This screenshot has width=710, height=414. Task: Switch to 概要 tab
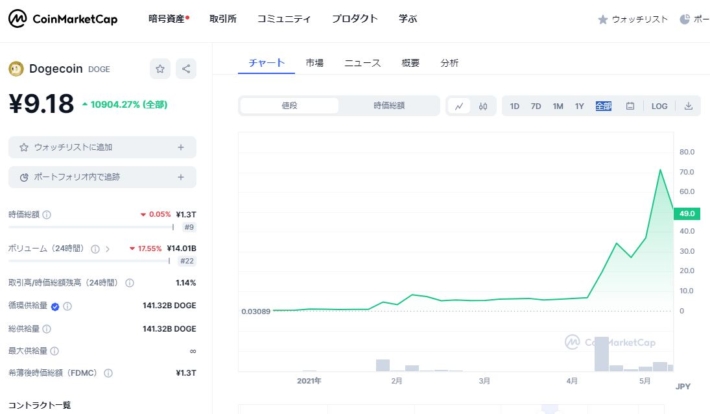[410, 63]
